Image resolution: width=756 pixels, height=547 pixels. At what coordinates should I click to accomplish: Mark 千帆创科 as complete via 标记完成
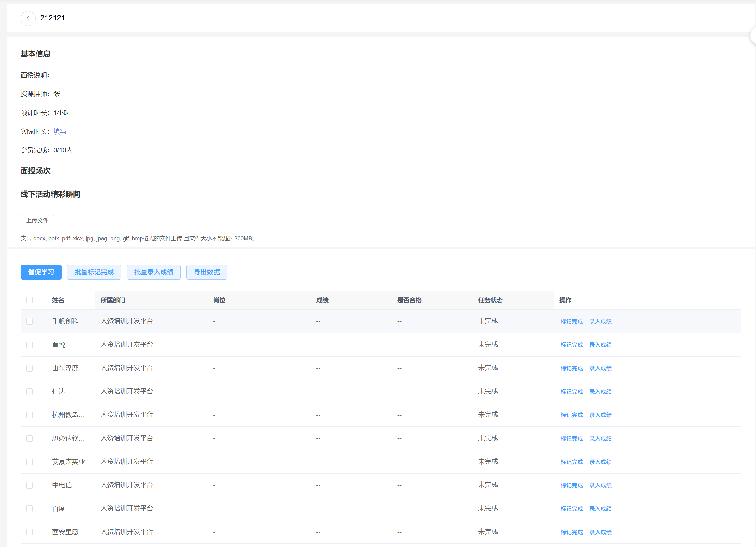[x=571, y=321]
